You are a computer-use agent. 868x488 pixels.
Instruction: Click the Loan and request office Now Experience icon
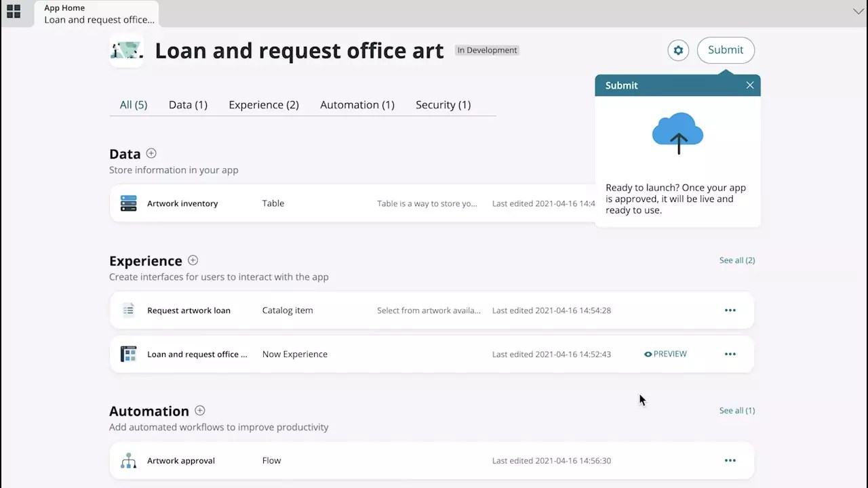click(129, 353)
